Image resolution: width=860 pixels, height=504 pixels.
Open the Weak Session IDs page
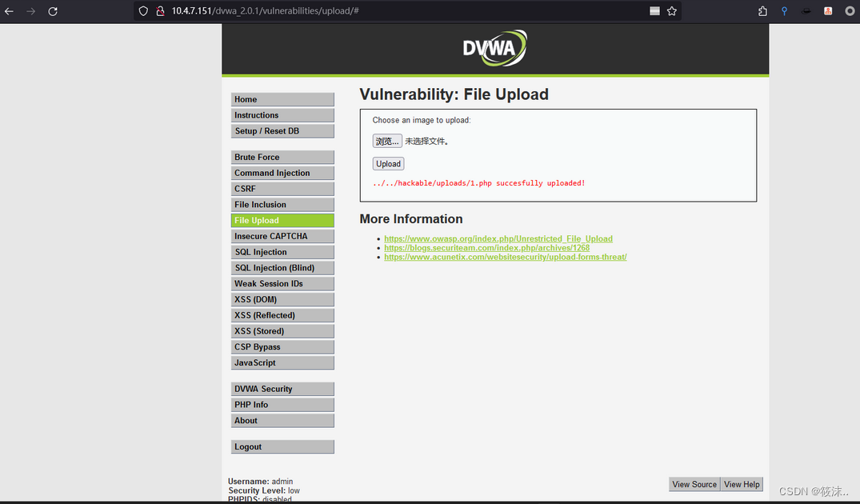(x=282, y=283)
